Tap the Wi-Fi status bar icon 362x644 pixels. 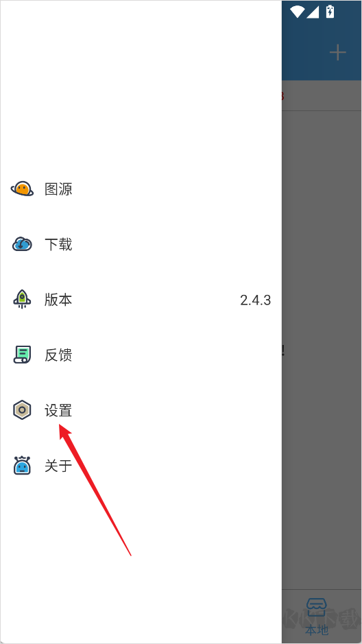(x=297, y=12)
